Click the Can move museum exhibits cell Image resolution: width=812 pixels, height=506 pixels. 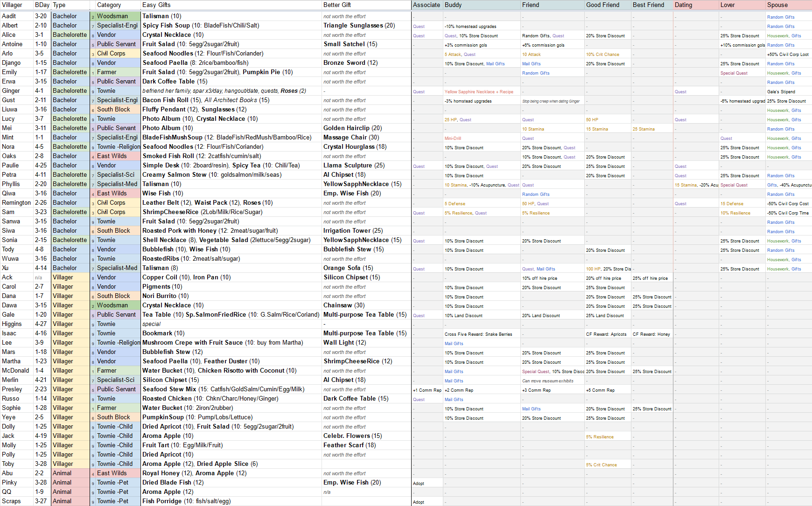547,381
